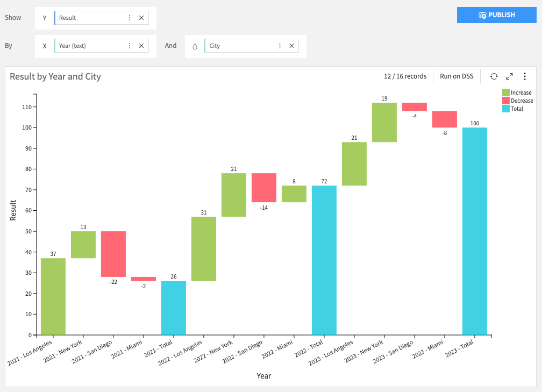Select the 2021 - San Diego decrease bar

113,254
